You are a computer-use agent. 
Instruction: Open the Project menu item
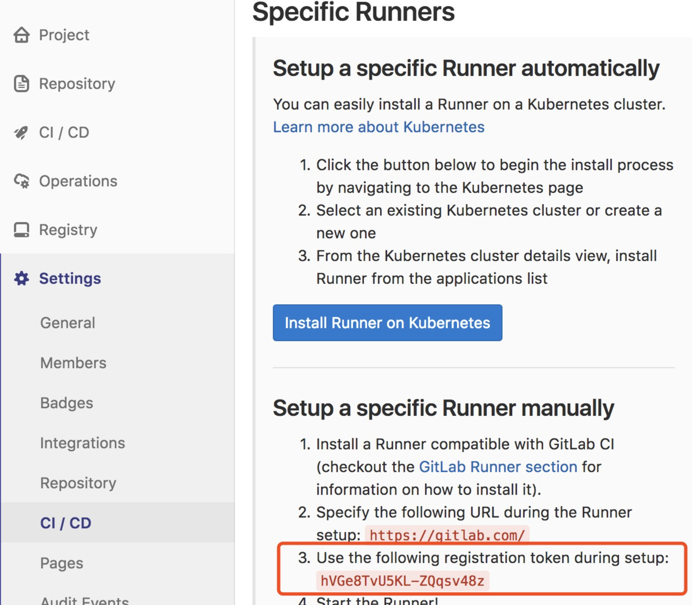pos(64,35)
